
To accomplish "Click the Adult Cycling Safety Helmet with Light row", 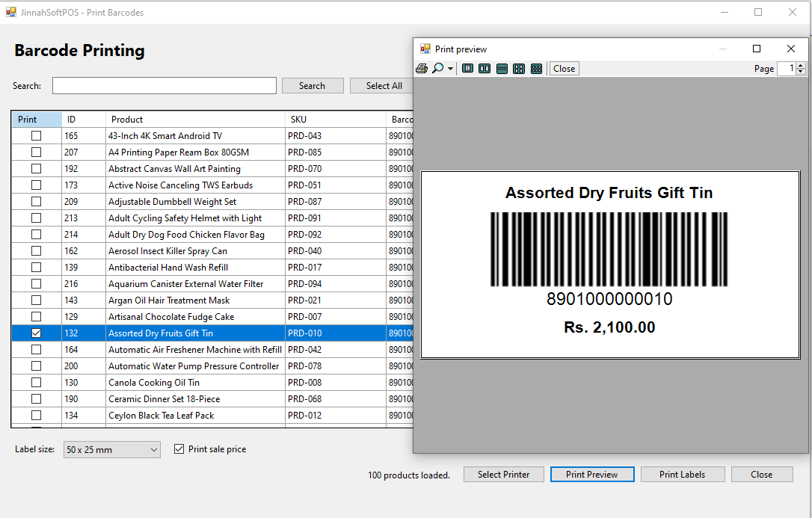I will 212,218.
